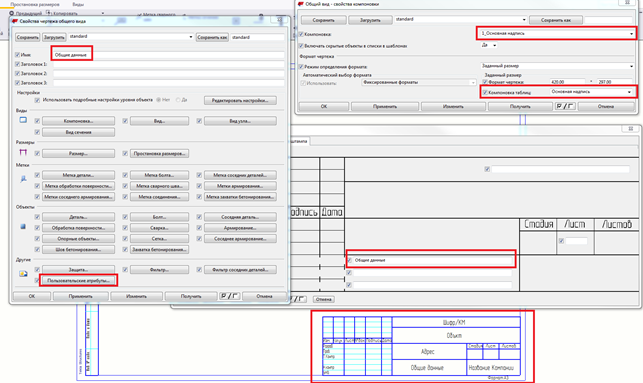
Task: Click the Предыдущий icon in the ribbon
Action: coord(11,14)
